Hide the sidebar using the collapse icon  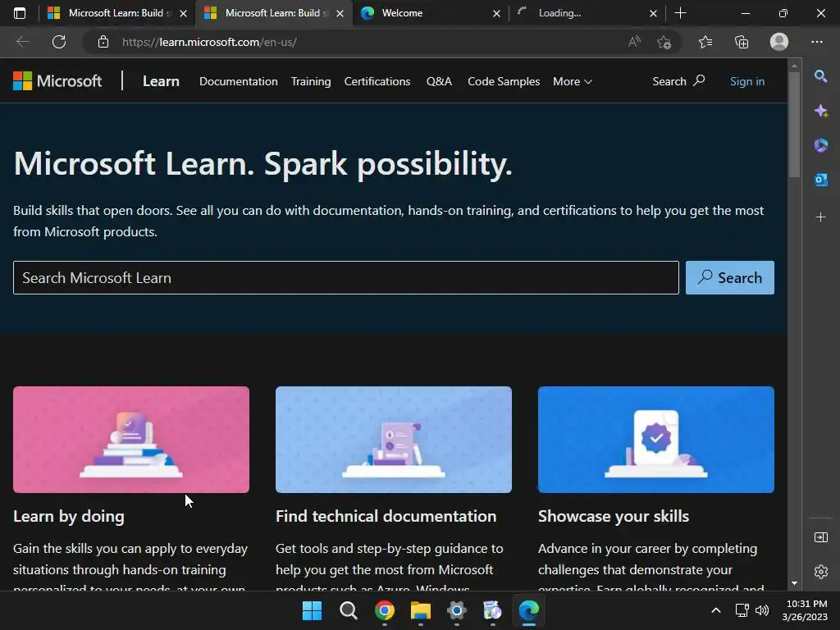(x=820, y=536)
